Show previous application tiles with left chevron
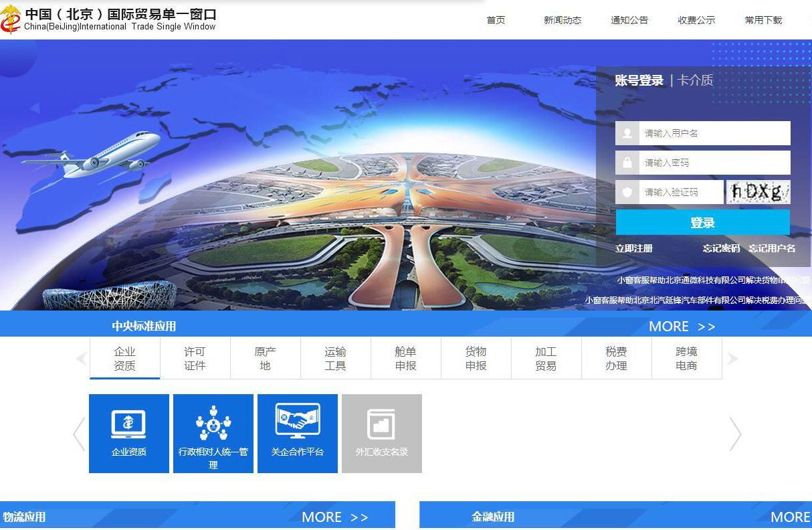This screenshot has width=812, height=530. (x=79, y=434)
